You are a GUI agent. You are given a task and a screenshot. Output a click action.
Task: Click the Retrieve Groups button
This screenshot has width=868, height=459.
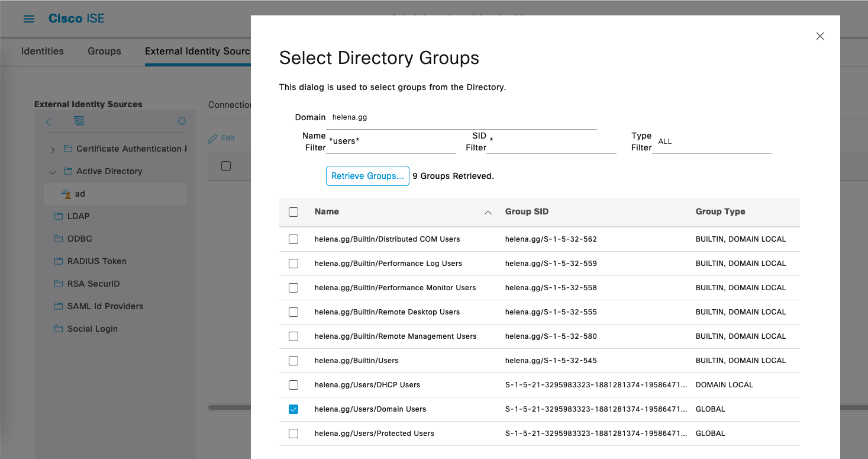(367, 176)
